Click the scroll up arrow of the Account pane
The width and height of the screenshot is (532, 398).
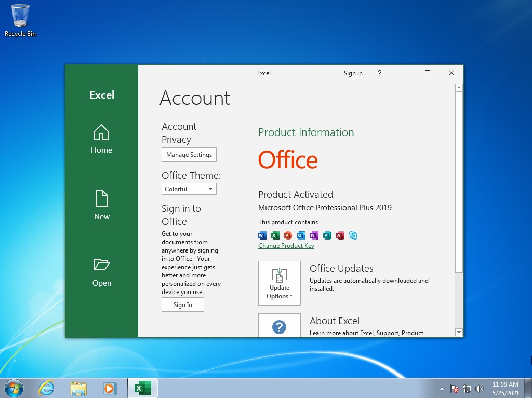point(459,87)
